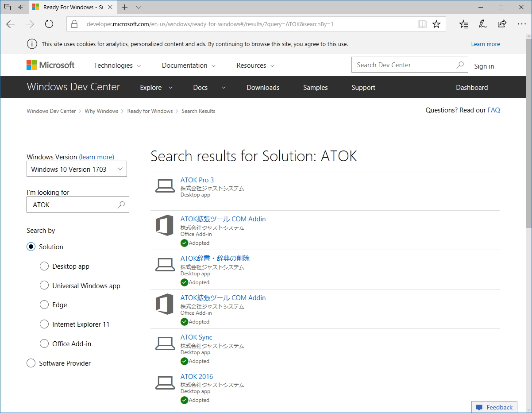Screen dimensions: 532x413
Task: Click the Feedback button
Action: click(x=494, y=407)
